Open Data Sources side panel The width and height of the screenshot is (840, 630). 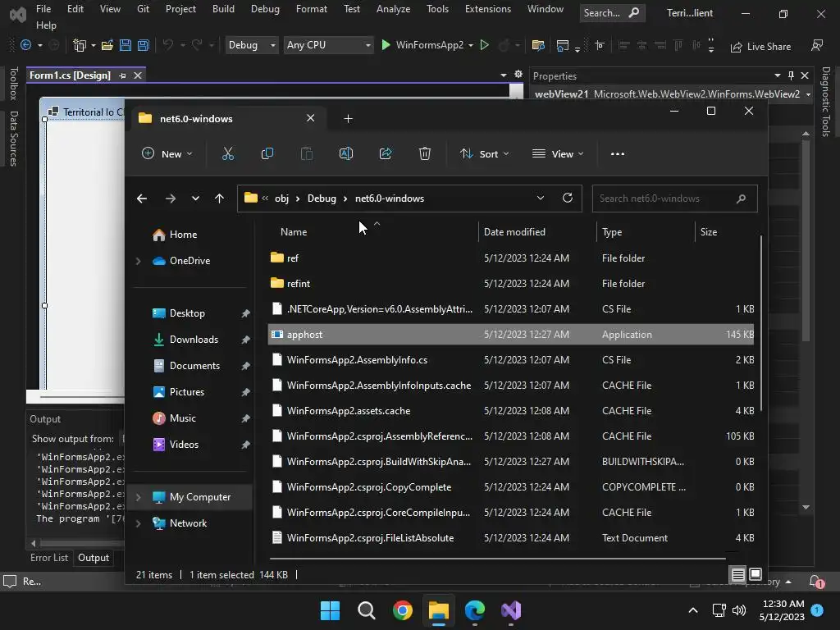(x=14, y=138)
